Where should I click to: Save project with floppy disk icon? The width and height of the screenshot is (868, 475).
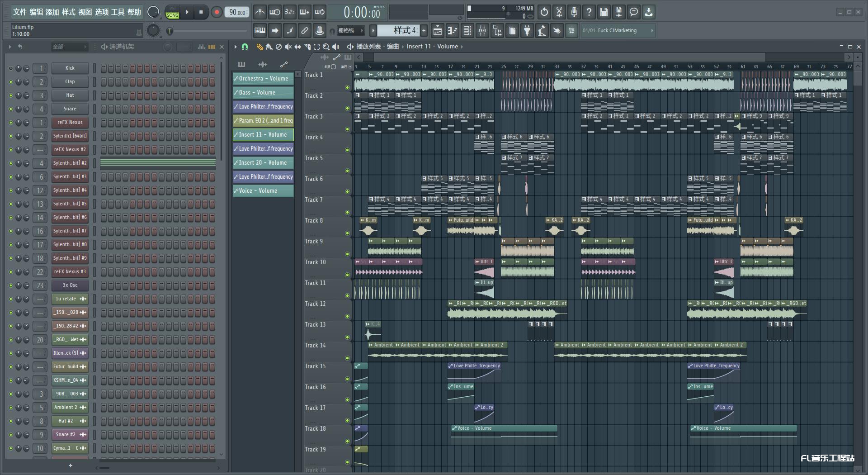(x=604, y=12)
